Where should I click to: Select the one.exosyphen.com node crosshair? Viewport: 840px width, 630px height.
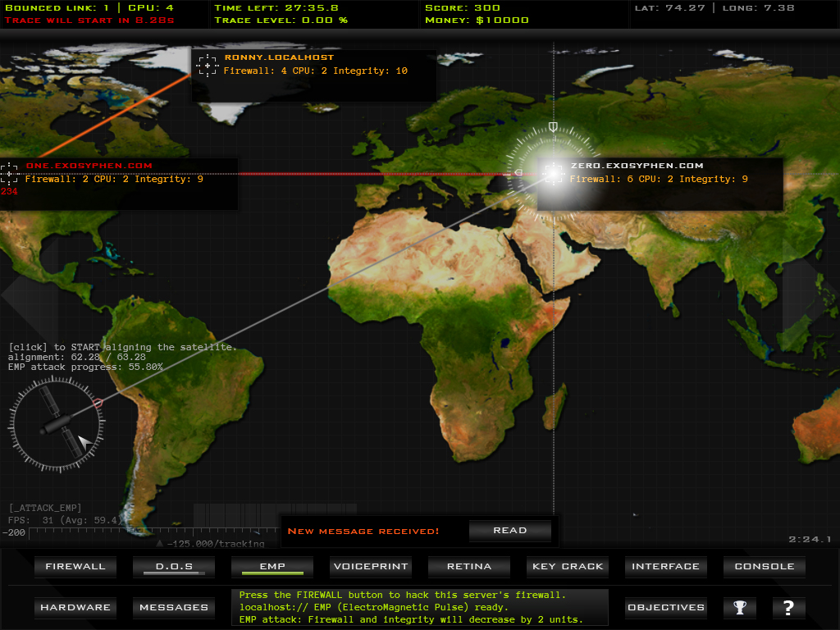point(9,172)
